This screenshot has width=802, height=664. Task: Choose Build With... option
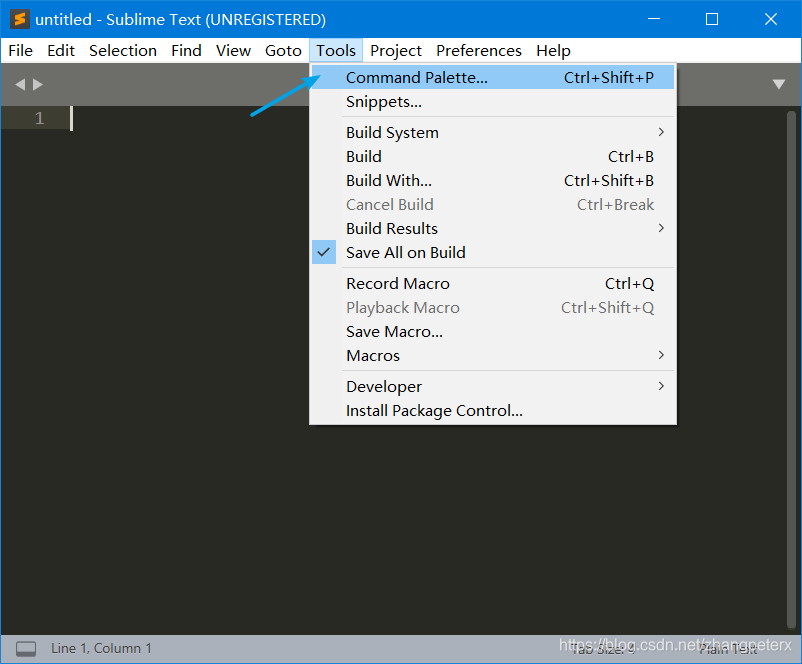click(493, 181)
